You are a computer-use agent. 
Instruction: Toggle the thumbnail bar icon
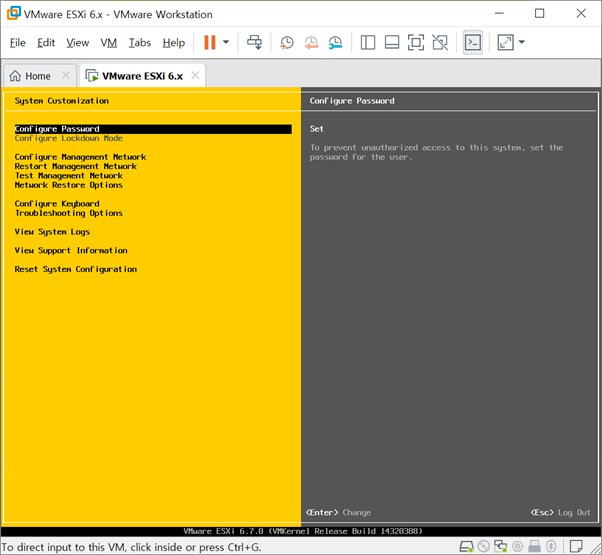coord(392,43)
